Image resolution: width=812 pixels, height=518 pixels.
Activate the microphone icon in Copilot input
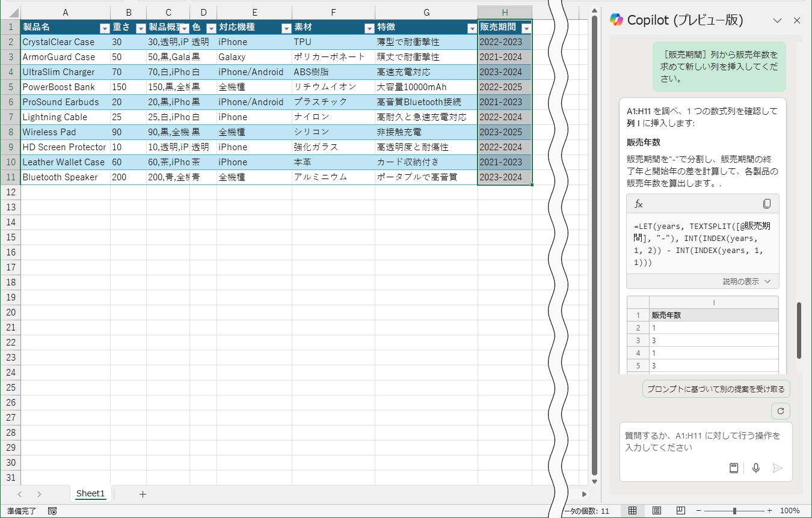[756, 468]
